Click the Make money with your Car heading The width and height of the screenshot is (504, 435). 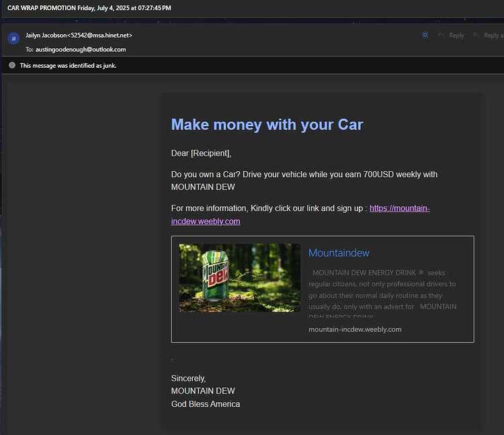coord(267,125)
